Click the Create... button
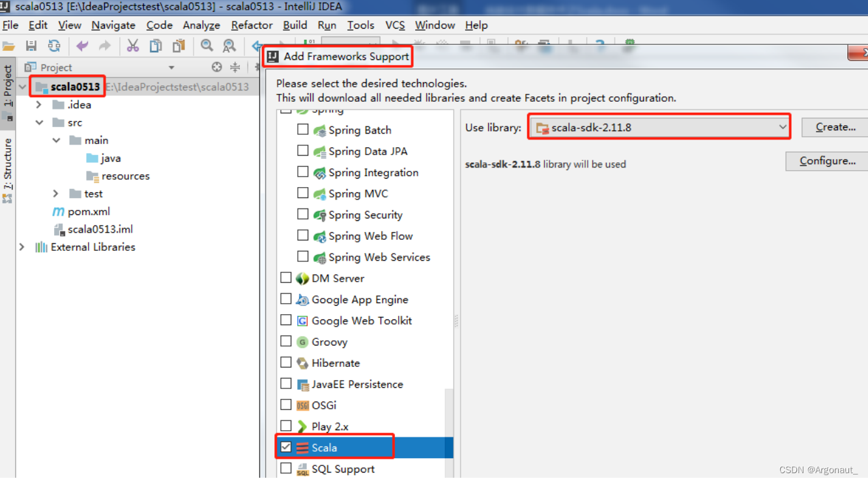 point(835,127)
